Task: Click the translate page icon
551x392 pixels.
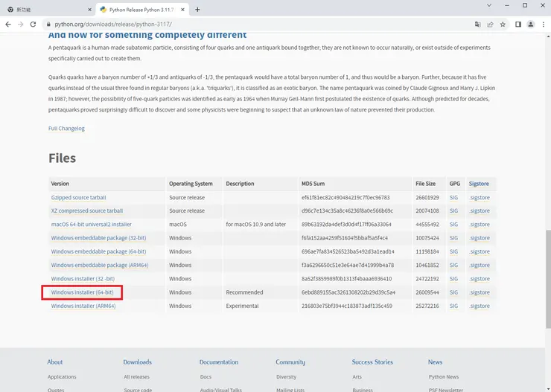Action: pyautogui.click(x=478, y=24)
